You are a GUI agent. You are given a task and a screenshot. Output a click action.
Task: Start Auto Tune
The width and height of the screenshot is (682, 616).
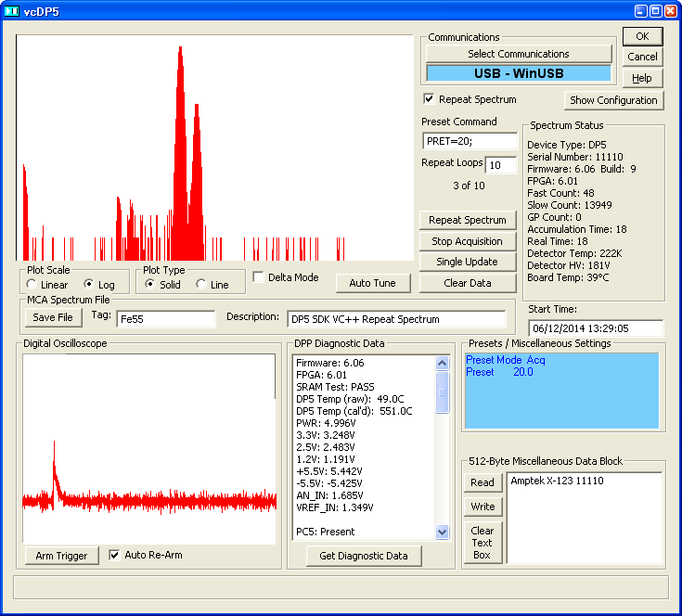(x=373, y=283)
